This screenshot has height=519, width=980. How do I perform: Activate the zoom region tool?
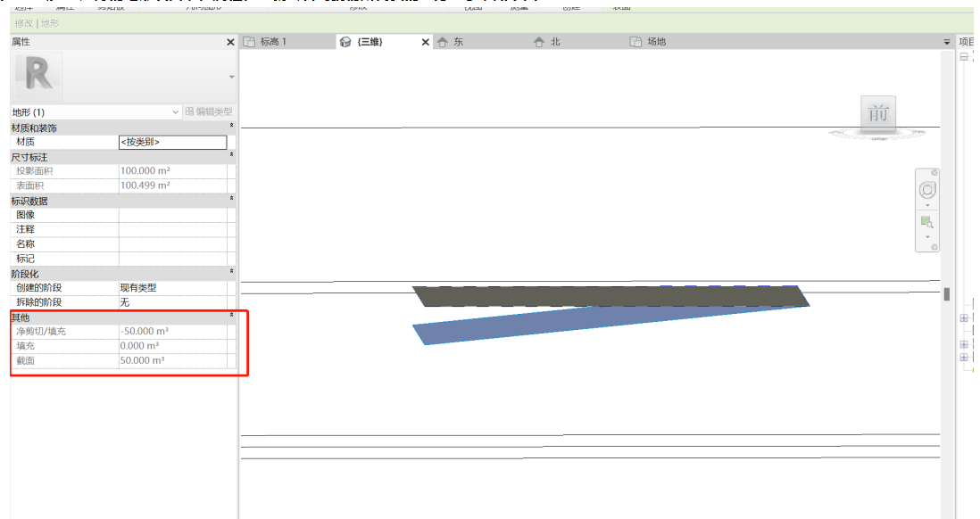tap(926, 222)
